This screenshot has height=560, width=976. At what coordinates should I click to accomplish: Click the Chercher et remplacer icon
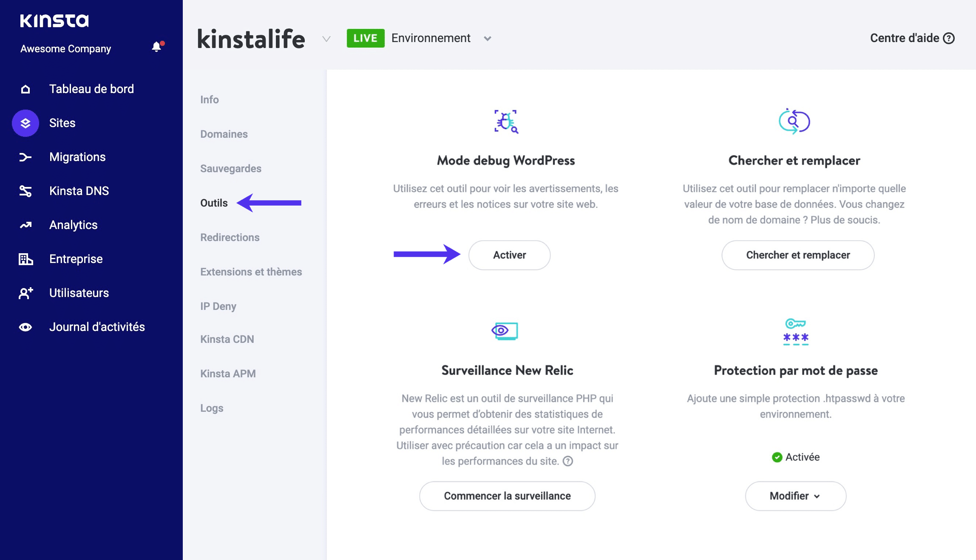[x=796, y=121]
